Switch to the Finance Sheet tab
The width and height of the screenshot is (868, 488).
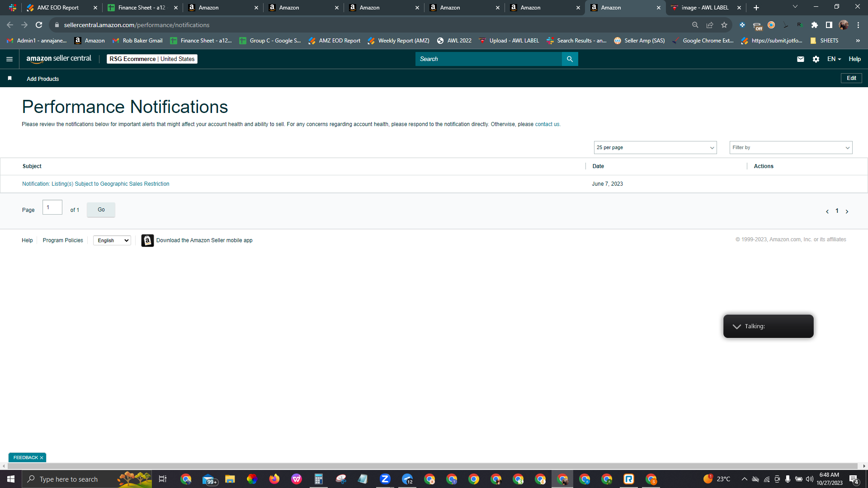(142, 8)
